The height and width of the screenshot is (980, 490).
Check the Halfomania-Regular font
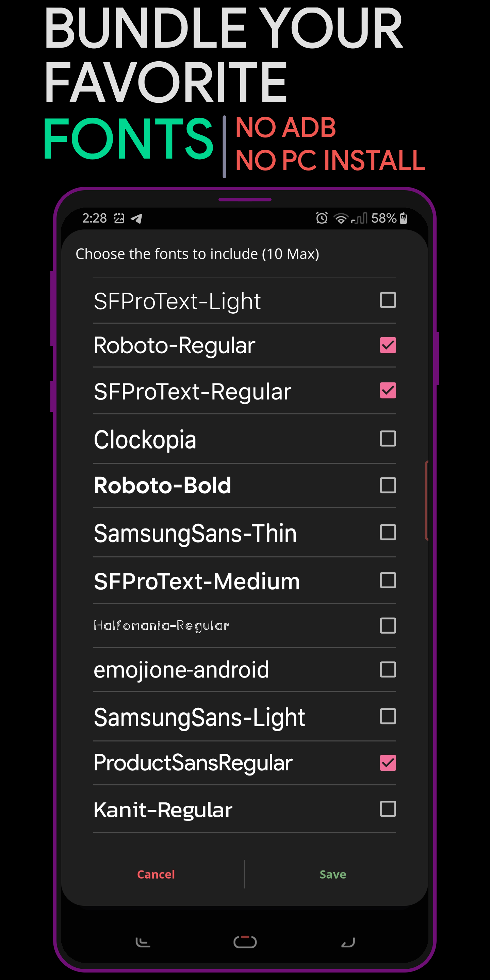point(388,625)
